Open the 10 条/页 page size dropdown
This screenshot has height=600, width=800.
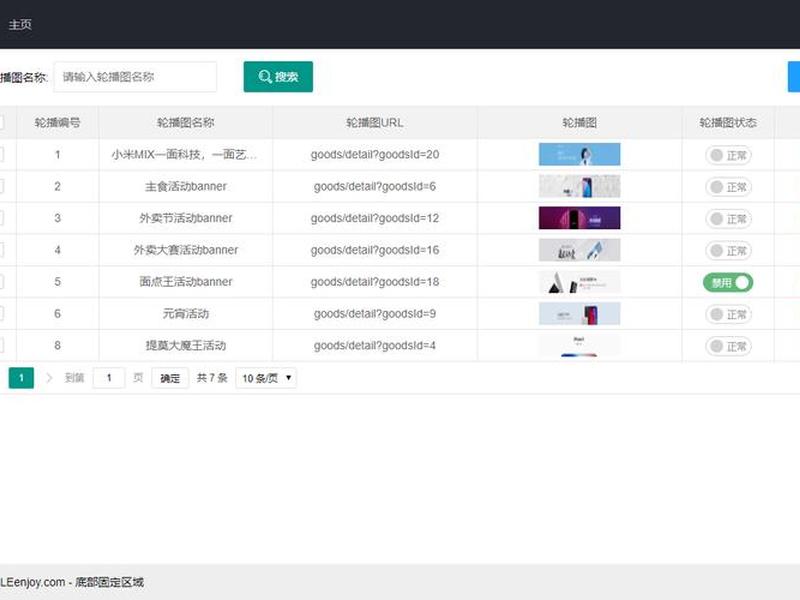(x=266, y=378)
